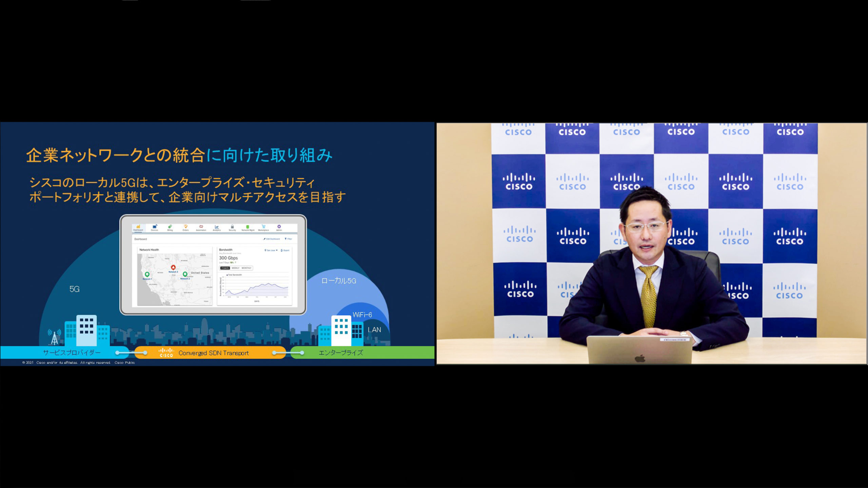Click the 'ローカル5G' label
The image size is (868, 488).
339,281
